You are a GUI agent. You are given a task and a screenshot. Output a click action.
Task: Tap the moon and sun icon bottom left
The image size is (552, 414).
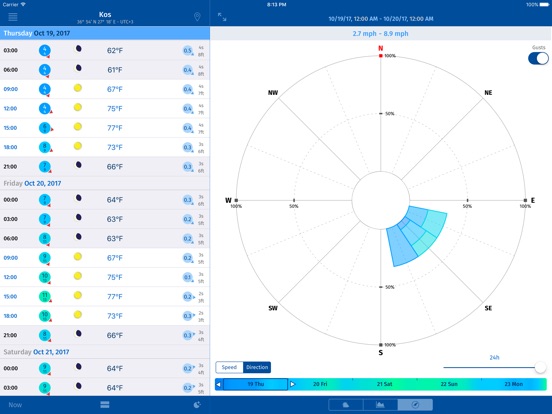click(x=197, y=404)
